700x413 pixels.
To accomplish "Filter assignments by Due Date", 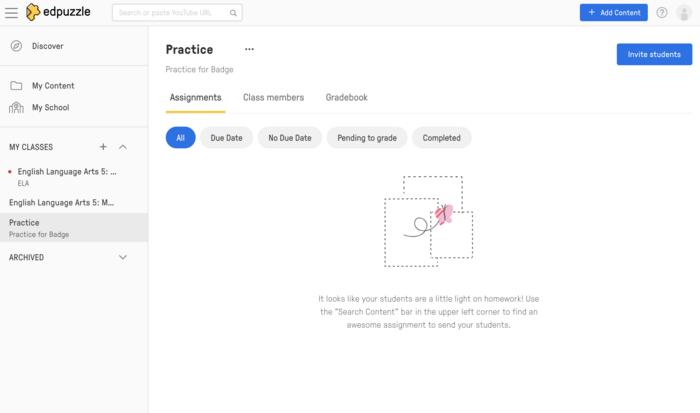I will pyautogui.click(x=226, y=138).
